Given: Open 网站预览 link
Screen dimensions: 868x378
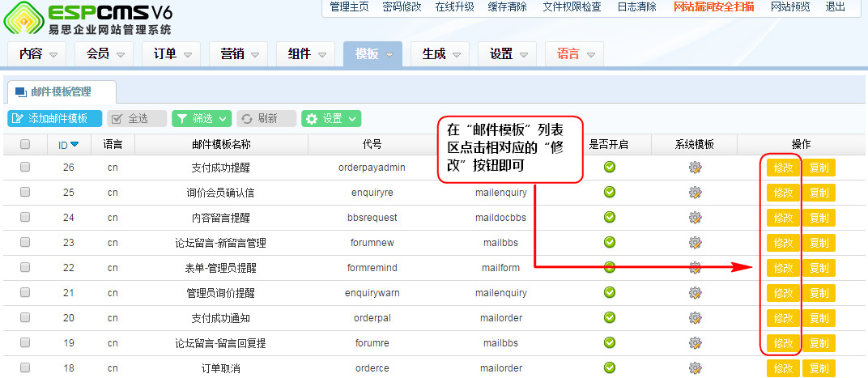Looking at the screenshot, I should click(x=790, y=7).
